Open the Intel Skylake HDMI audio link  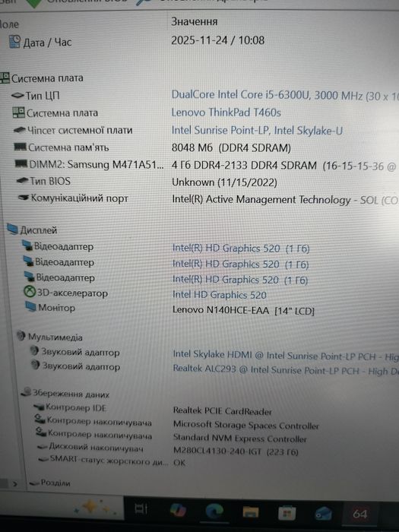(286, 355)
